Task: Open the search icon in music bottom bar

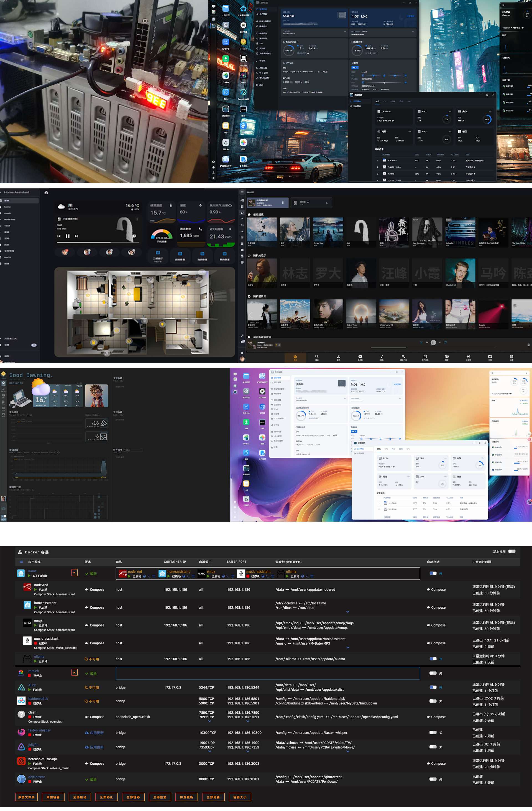Action: (317, 357)
